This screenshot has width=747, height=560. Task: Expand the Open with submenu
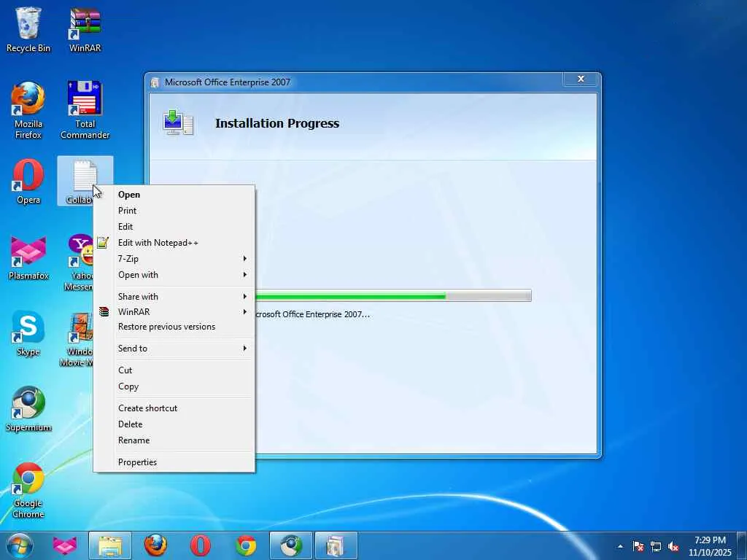(174, 275)
